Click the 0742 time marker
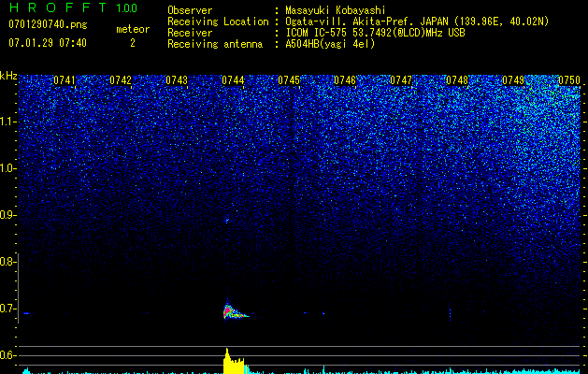The width and height of the screenshot is (588, 374). point(121,80)
